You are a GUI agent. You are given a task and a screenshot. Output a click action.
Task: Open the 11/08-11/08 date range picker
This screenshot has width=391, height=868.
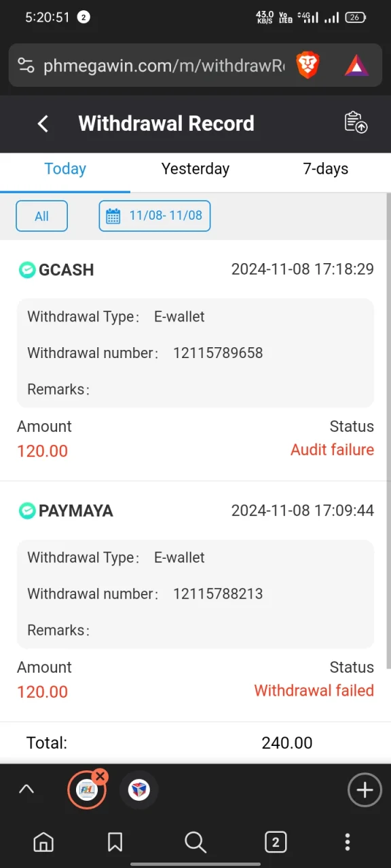coord(155,216)
